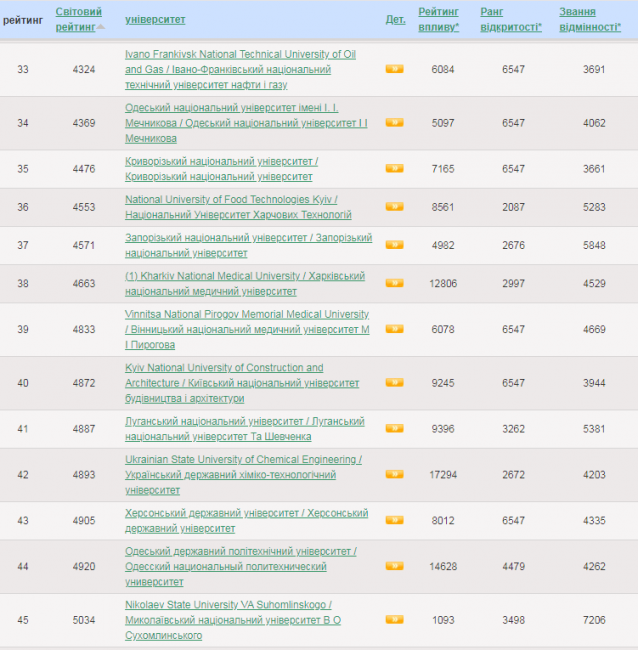Open Vinnitsa National Pirogov Memorial Medical University link
This screenshot has height=650, width=638.
pos(247,329)
